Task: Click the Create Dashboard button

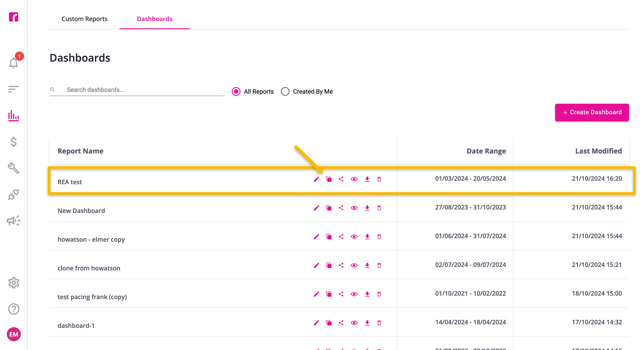Action: coord(592,112)
